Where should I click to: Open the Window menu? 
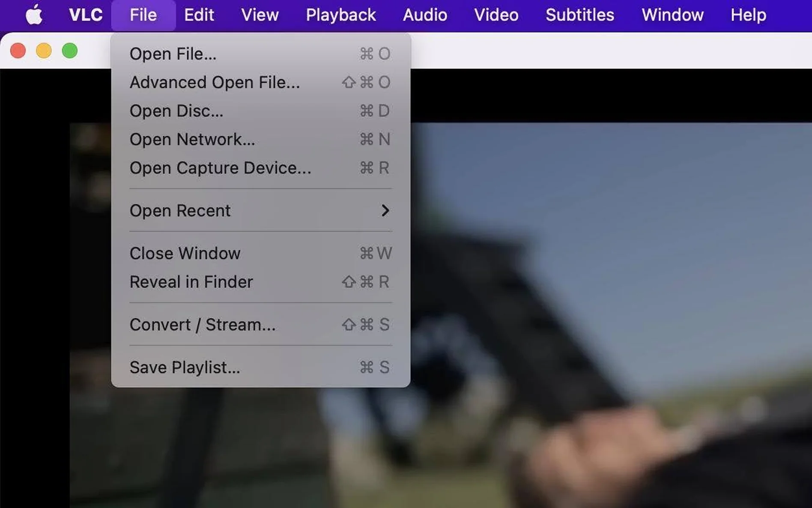pos(672,15)
